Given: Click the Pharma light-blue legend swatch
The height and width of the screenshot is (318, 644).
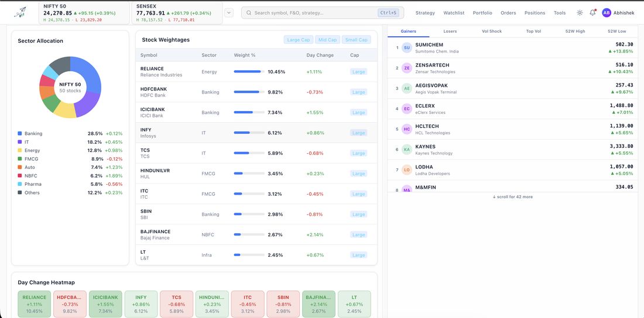Looking at the screenshot, I should [x=20, y=184].
